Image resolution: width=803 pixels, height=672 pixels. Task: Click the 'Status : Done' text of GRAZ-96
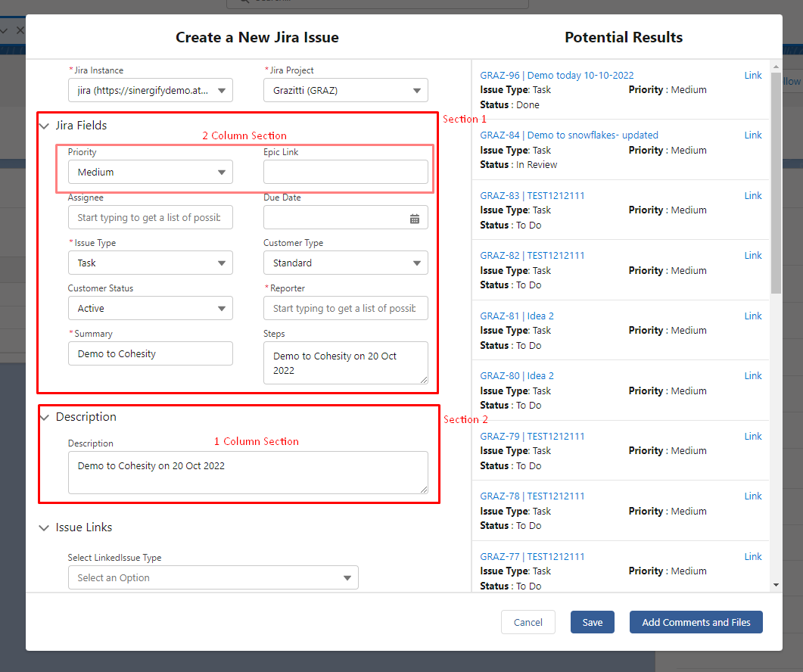pos(509,105)
